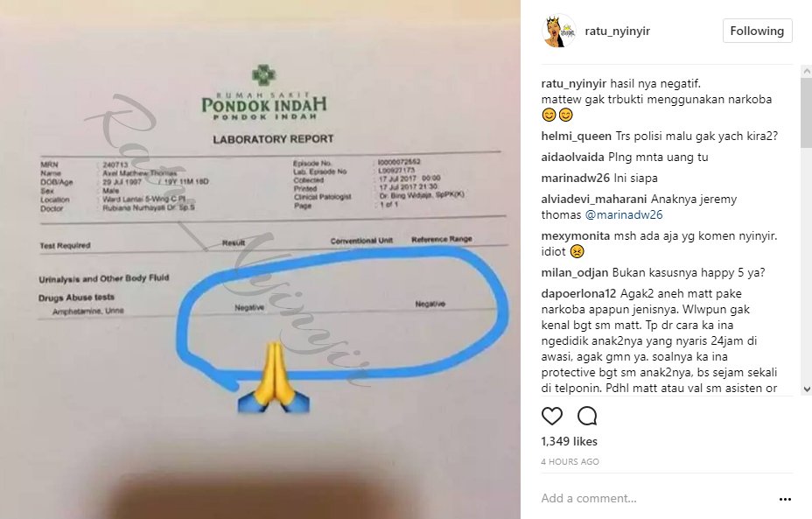Click the comments scrollbar down arrow
The width and height of the screenshot is (812, 519).
pos(806,389)
